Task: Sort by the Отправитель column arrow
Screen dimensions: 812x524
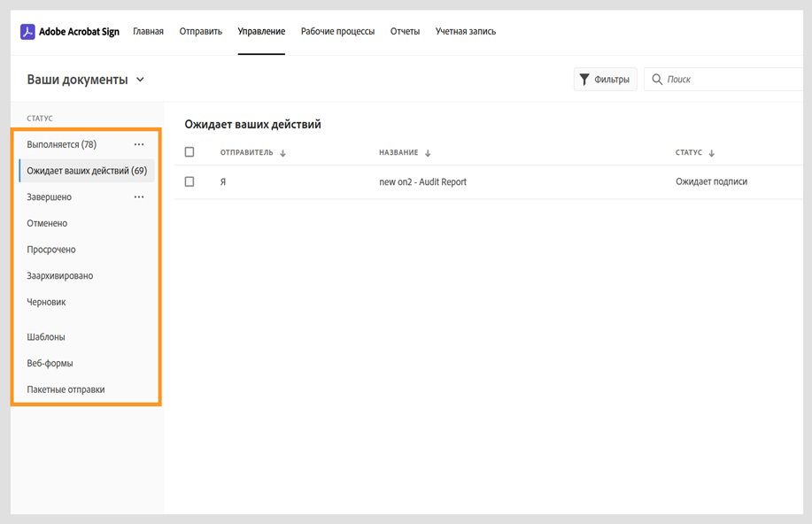Action: [282, 153]
